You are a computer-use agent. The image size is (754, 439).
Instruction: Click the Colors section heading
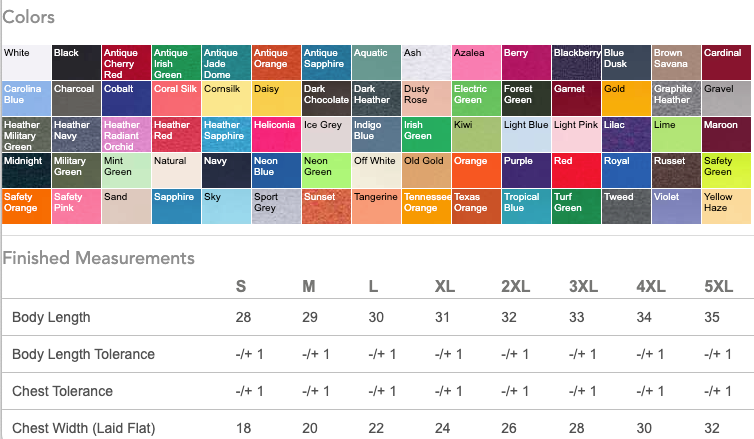(x=29, y=17)
